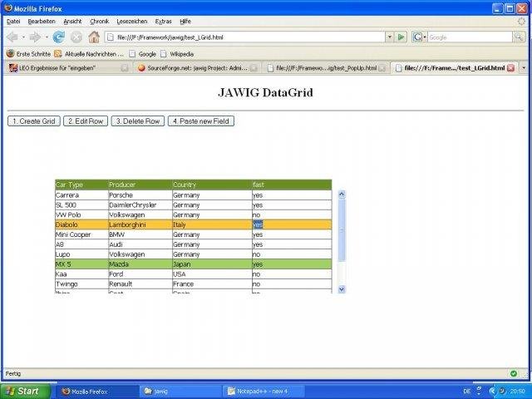
Task: Select the MX 5 Mazda row
Action: 194,264
